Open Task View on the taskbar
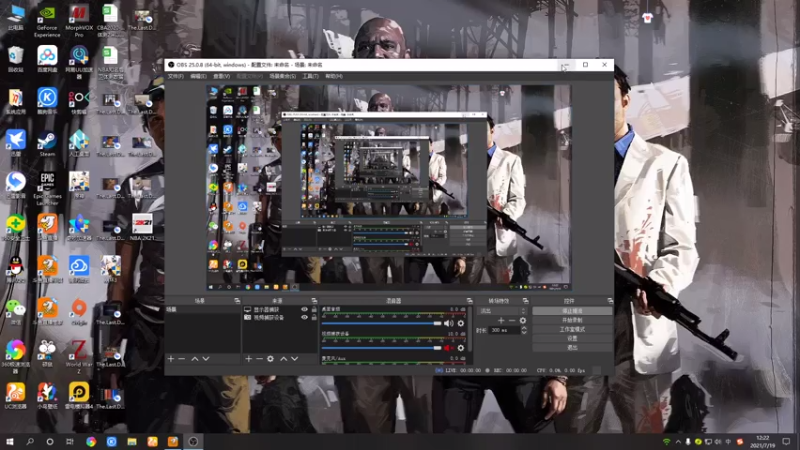800x450 pixels. coord(70,441)
